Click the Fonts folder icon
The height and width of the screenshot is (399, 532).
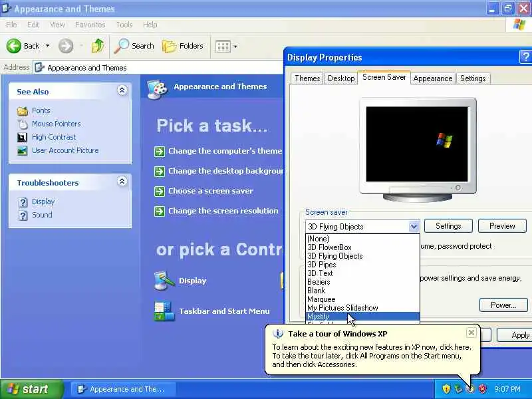pos(23,111)
